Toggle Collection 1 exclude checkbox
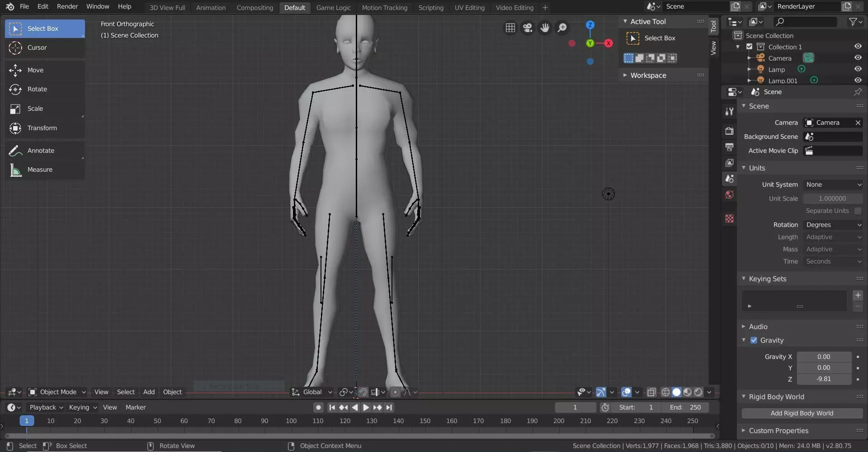This screenshot has width=868, height=452. 749,47
